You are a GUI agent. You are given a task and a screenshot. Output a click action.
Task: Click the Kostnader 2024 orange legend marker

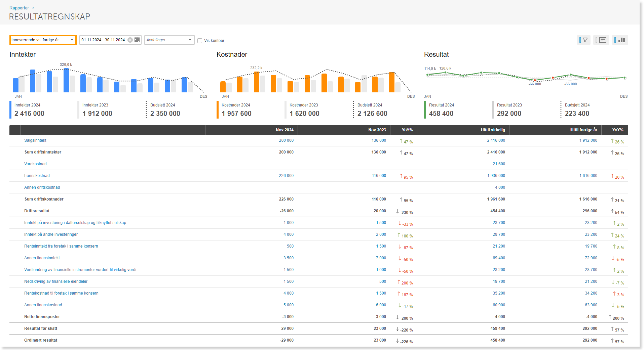(218, 110)
